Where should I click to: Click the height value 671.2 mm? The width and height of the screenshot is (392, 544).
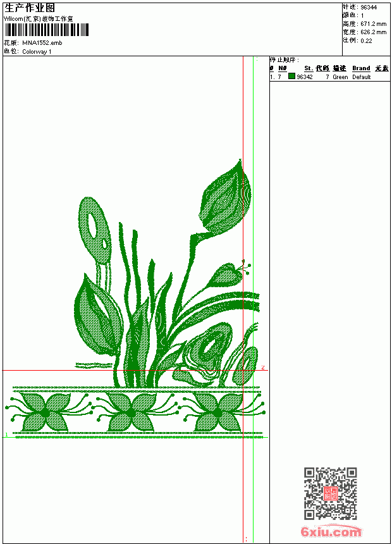pos(373,24)
